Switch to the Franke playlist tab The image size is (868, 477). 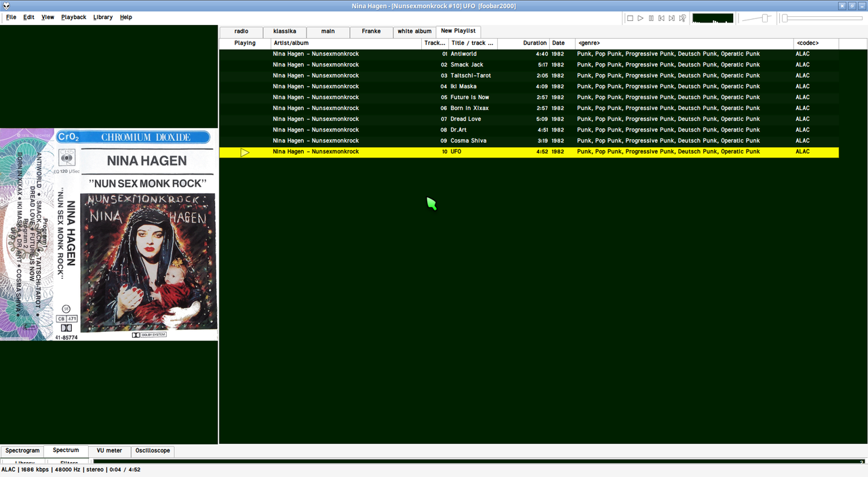(372, 31)
